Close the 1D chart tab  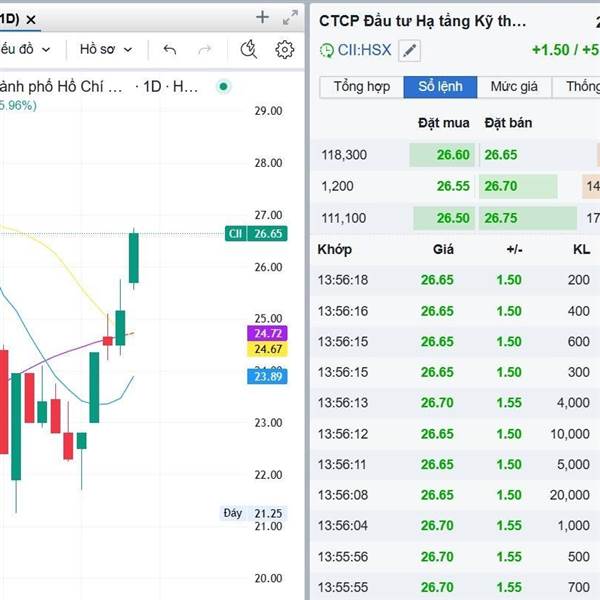point(32,19)
